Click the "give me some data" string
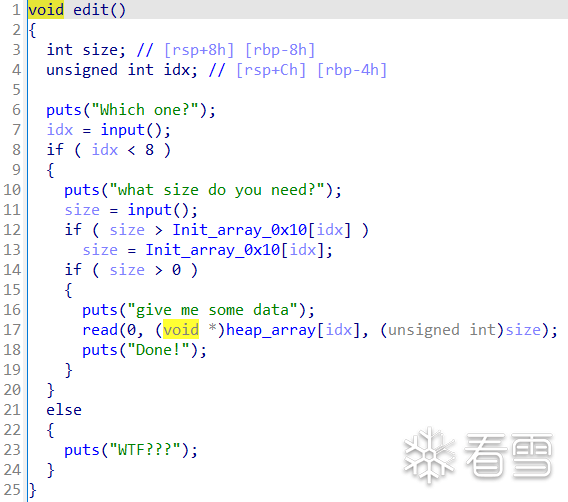 pos(213,310)
